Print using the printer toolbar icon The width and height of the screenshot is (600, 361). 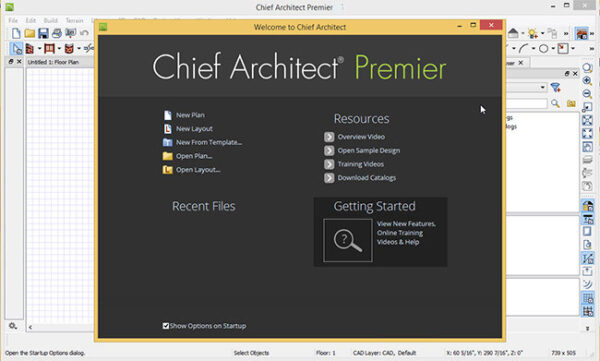coord(57,33)
